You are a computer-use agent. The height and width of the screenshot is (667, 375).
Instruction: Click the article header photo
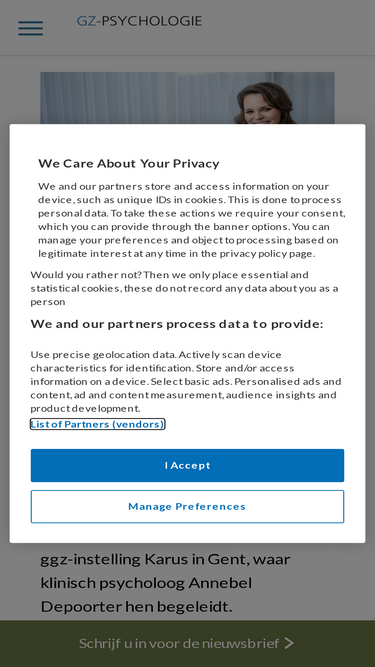(187, 98)
